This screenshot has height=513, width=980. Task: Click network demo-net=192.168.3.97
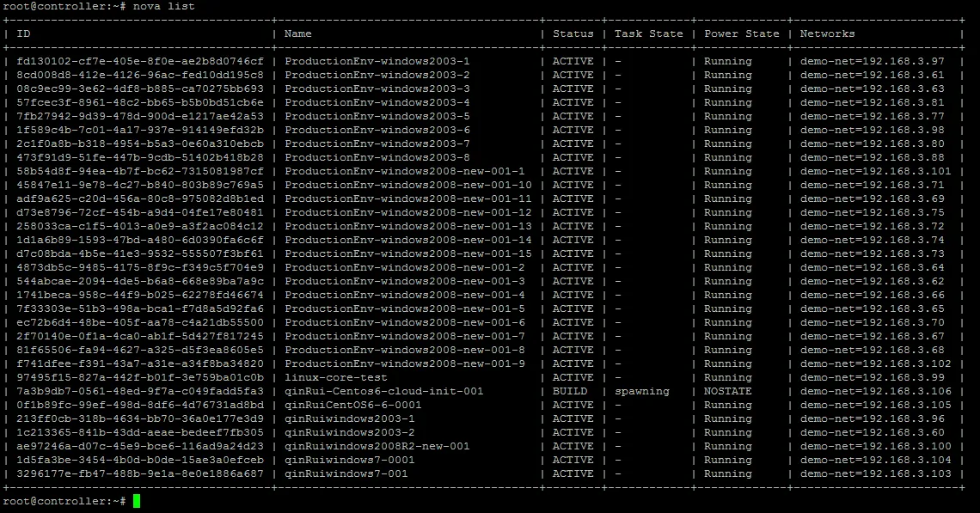coord(873,61)
